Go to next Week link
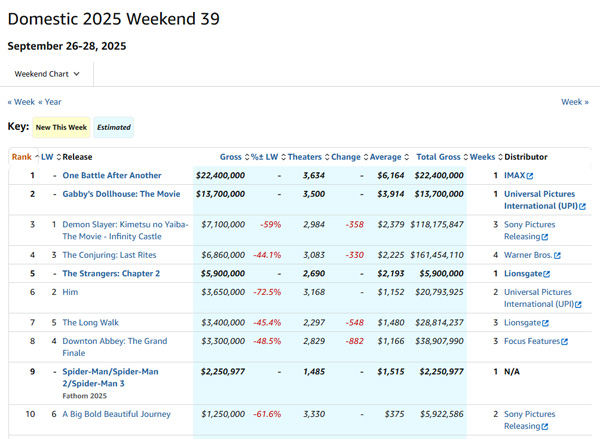The image size is (600, 439). click(574, 102)
